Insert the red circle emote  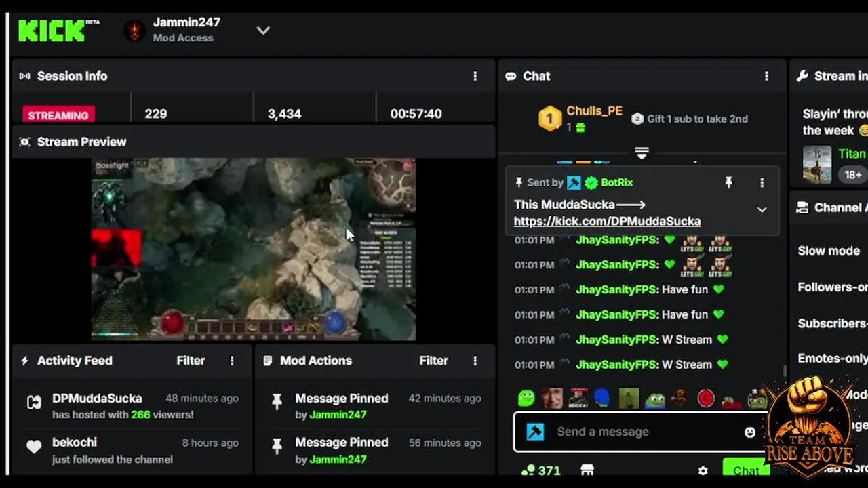[x=706, y=399]
